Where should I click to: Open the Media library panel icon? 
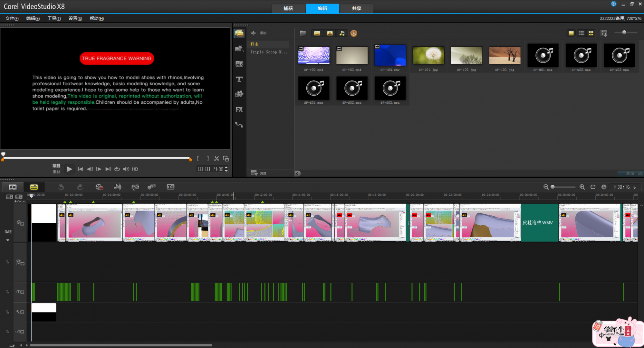(x=239, y=33)
